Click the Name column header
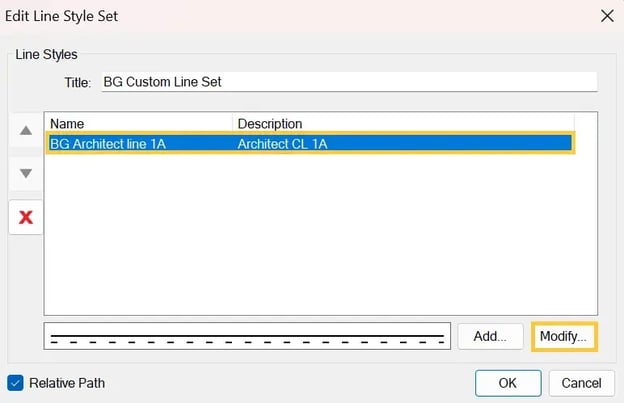The width and height of the screenshot is (624, 403). click(x=138, y=124)
